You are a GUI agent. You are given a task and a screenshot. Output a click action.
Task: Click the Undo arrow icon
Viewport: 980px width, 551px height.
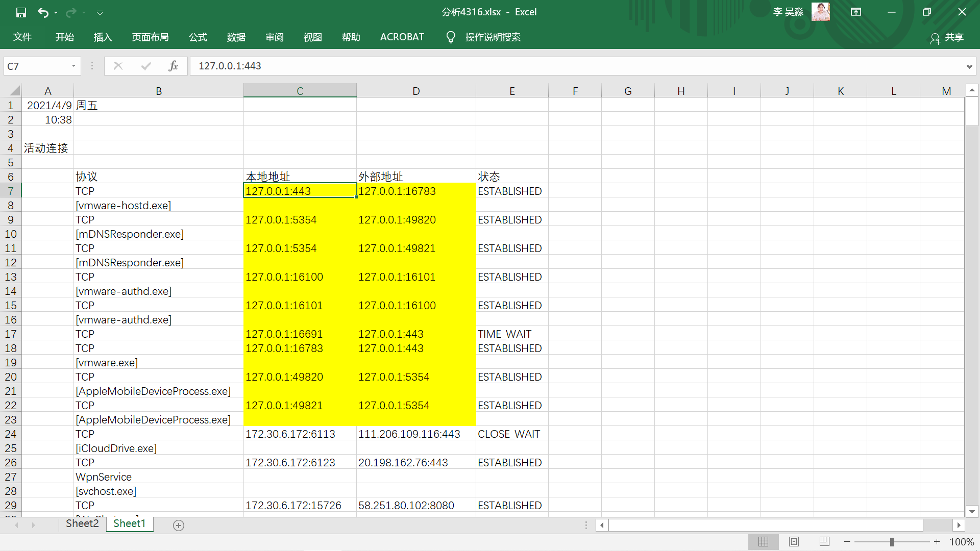point(43,12)
